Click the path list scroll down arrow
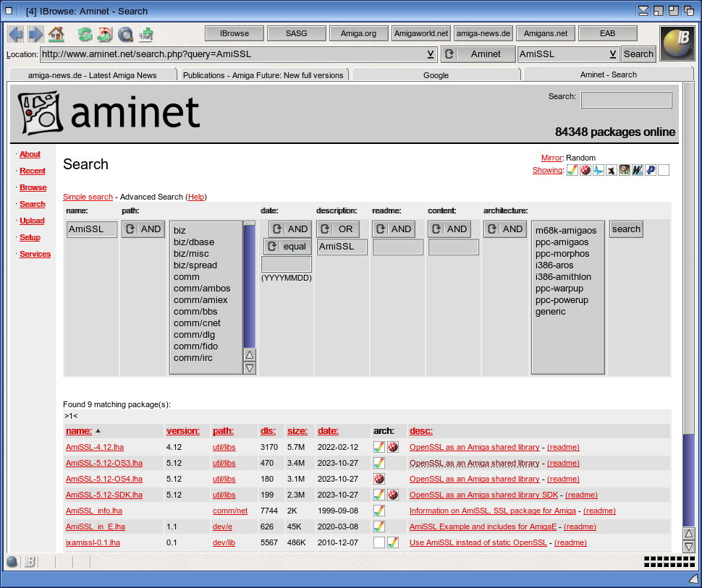The image size is (702, 588). (250, 368)
